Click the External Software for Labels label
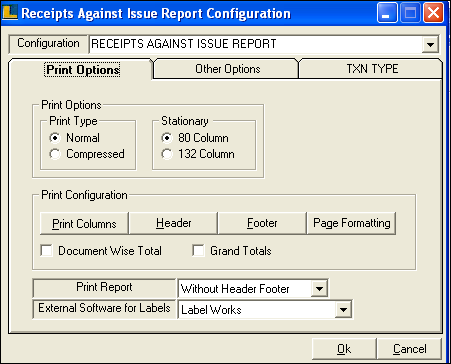This screenshot has width=451, height=364. point(104,308)
